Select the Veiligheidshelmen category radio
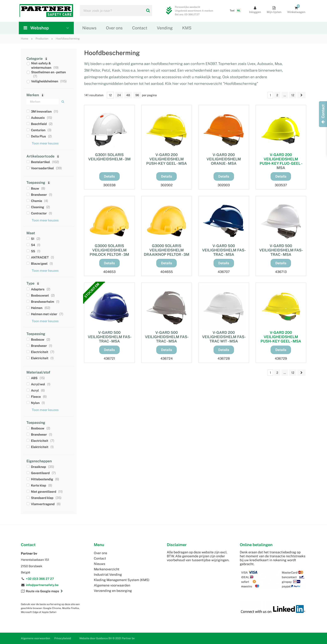 click(x=28, y=82)
